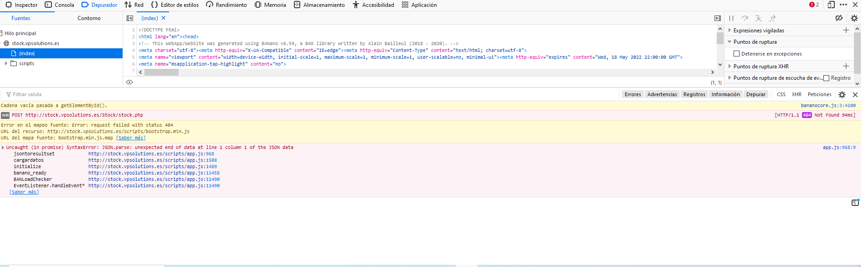The height and width of the screenshot is (267, 868).
Task: Open the Accesibilidad panel
Action: (373, 5)
